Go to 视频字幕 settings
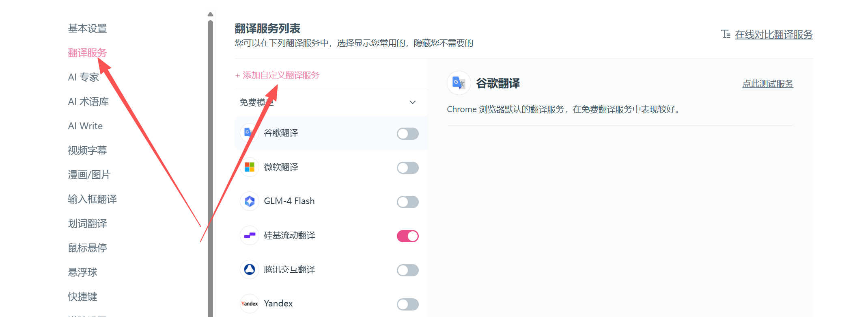 87,150
